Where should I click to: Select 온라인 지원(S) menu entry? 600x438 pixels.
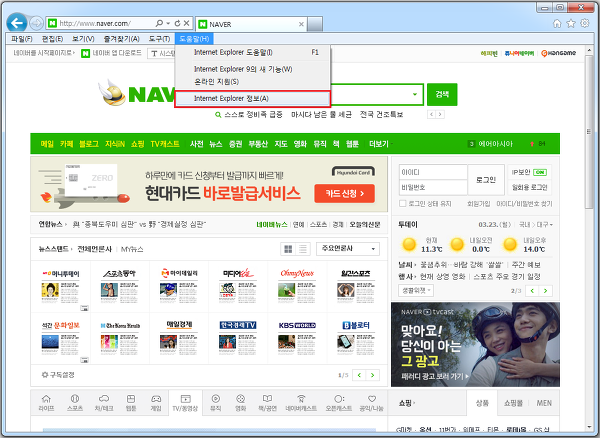tap(253, 82)
